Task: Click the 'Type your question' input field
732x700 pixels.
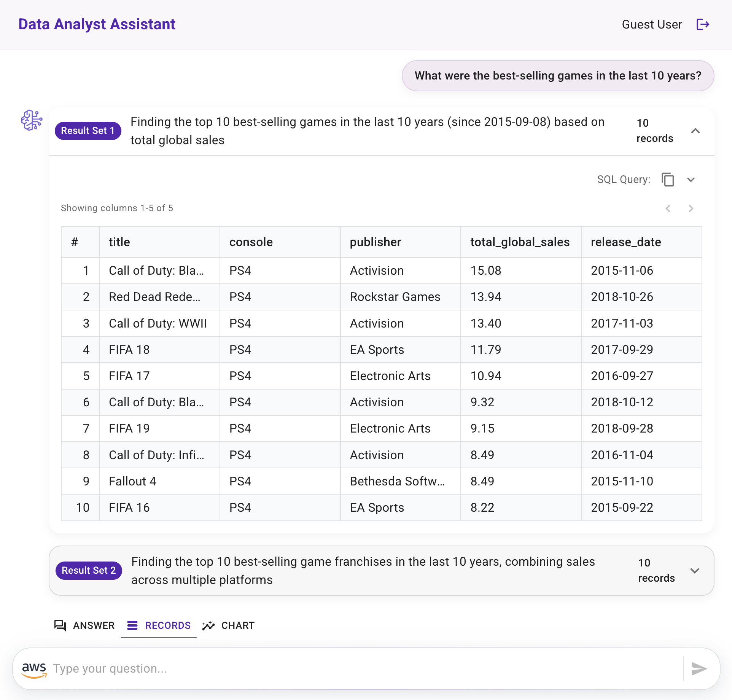Action: click(365, 668)
